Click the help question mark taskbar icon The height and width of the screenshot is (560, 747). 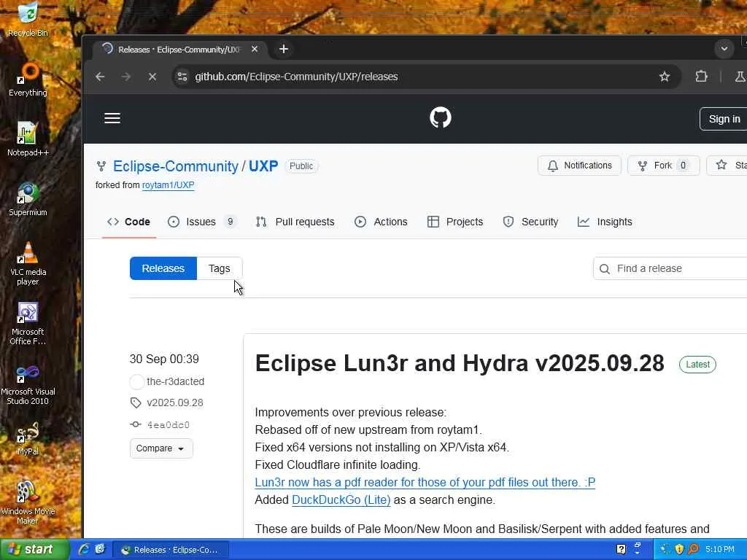(x=621, y=550)
